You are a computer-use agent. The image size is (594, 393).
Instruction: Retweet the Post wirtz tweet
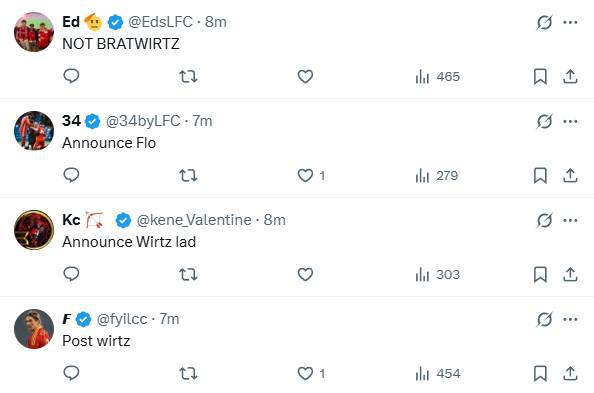coord(188,374)
